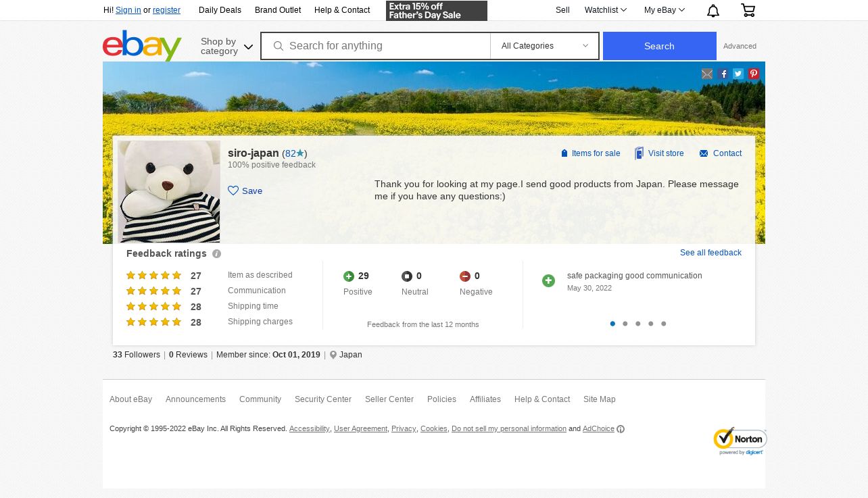Click the heart Save seller icon
Viewport: 868px width, 498px height.
point(233,191)
